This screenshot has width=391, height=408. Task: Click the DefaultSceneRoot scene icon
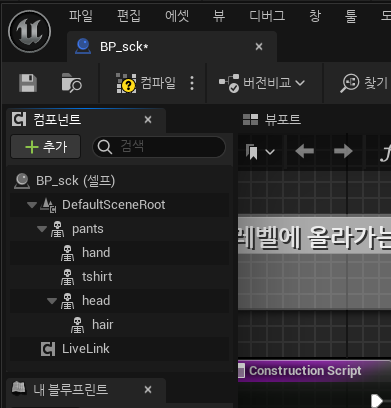tap(48, 205)
